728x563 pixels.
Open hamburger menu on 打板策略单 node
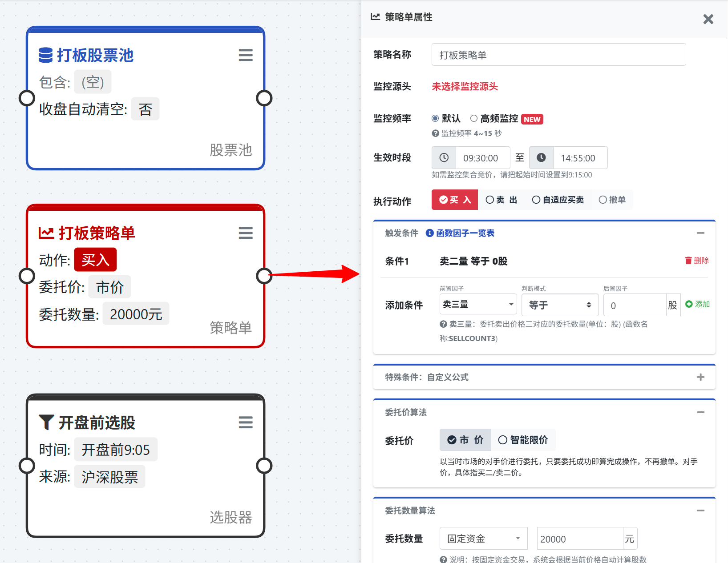point(245,233)
